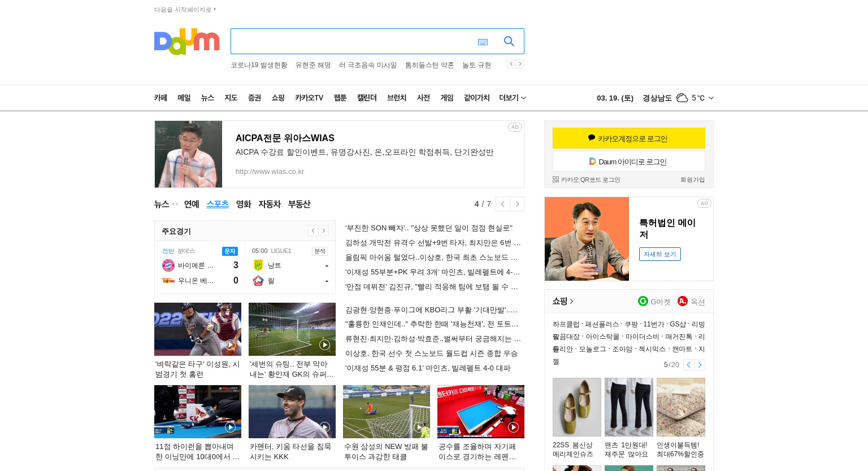Open headline '부진한 SON 빼자'
This screenshot has height=471, width=868.
pyautogui.click(x=429, y=228)
